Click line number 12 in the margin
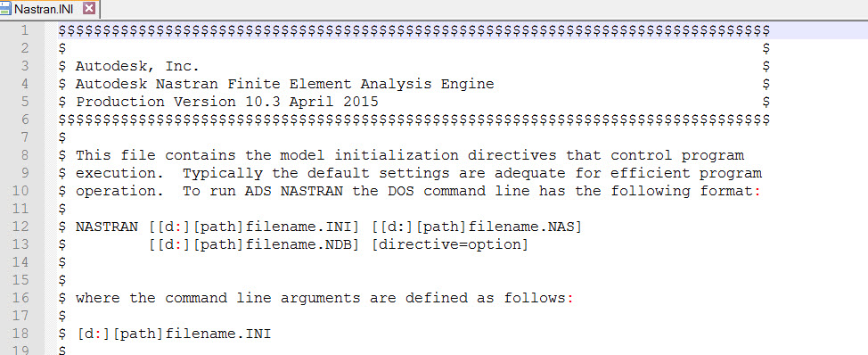Image resolution: width=868 pixels, height=355 pixels. 20,227
